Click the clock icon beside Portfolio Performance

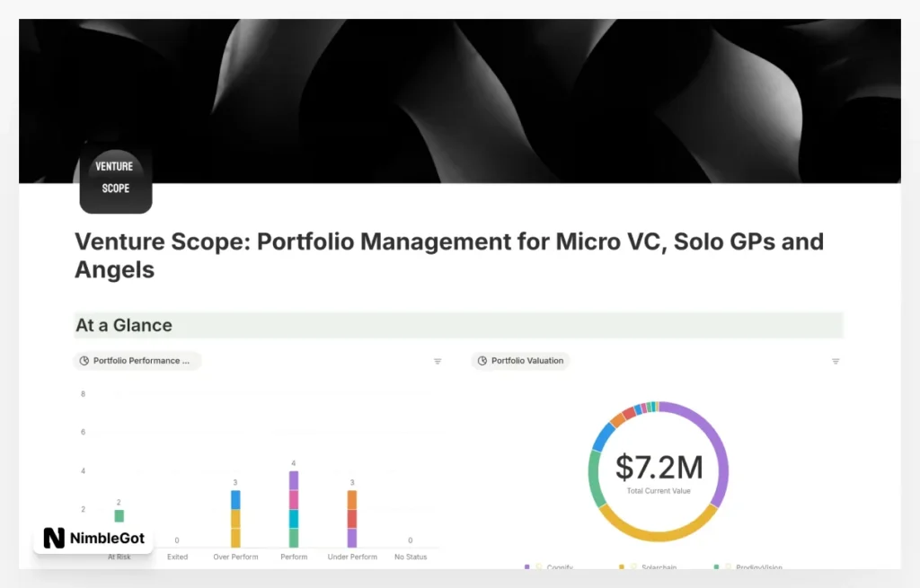pyautogui.click(x=84, y=361)
